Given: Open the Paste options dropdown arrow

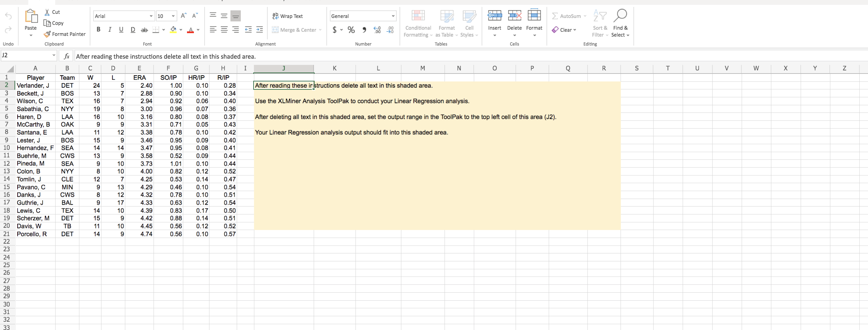Looking at the screenshot, I should [x=31, y=35].
